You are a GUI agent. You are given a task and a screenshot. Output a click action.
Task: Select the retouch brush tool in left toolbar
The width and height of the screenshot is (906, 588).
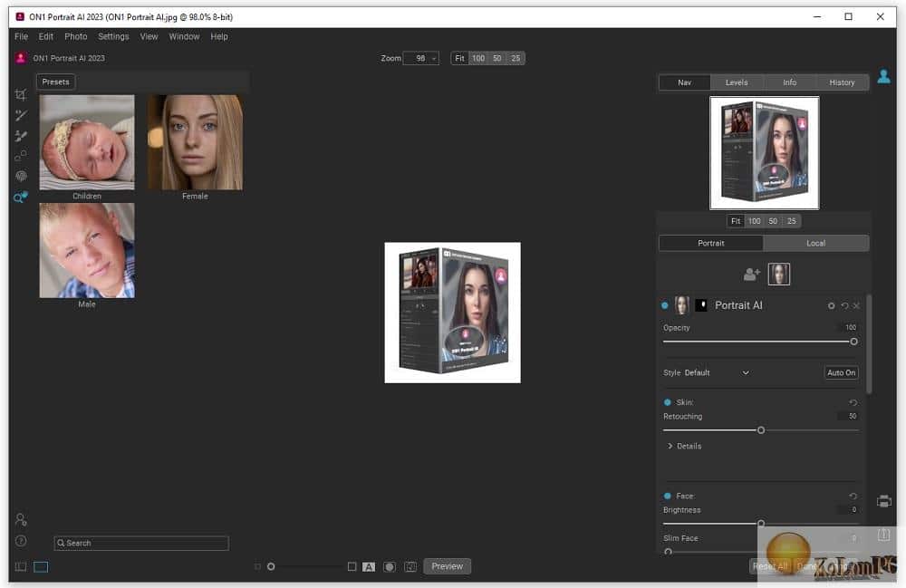pyautogui.click(x=21, y=116)
